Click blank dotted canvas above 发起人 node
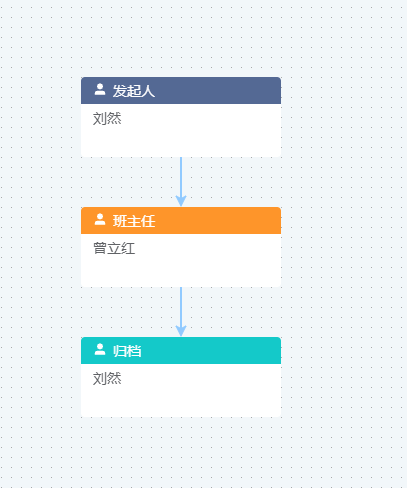This screenshot has width=407, height=488. click(x=181, y=38)
